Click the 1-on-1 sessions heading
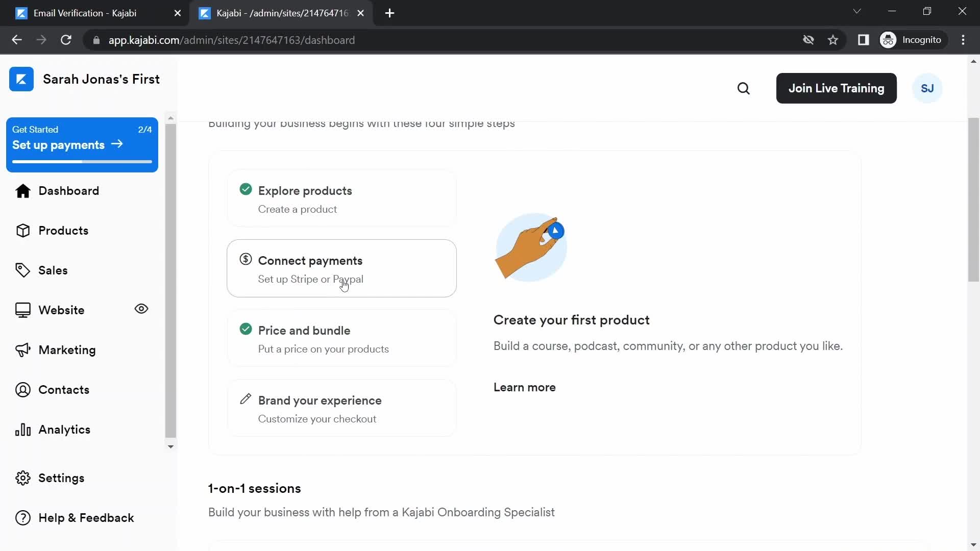The image size is (980, 551). [x=254, y=488]
